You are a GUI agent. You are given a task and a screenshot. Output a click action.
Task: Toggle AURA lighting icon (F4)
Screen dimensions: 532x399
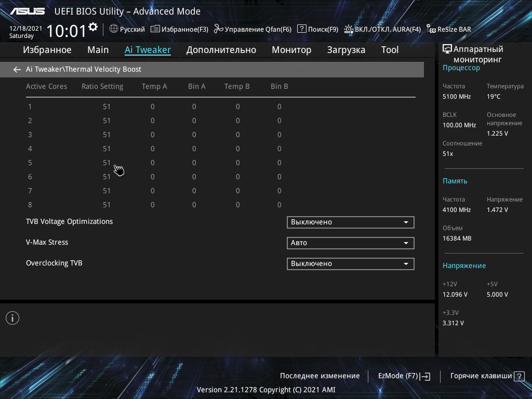(349, 29)
